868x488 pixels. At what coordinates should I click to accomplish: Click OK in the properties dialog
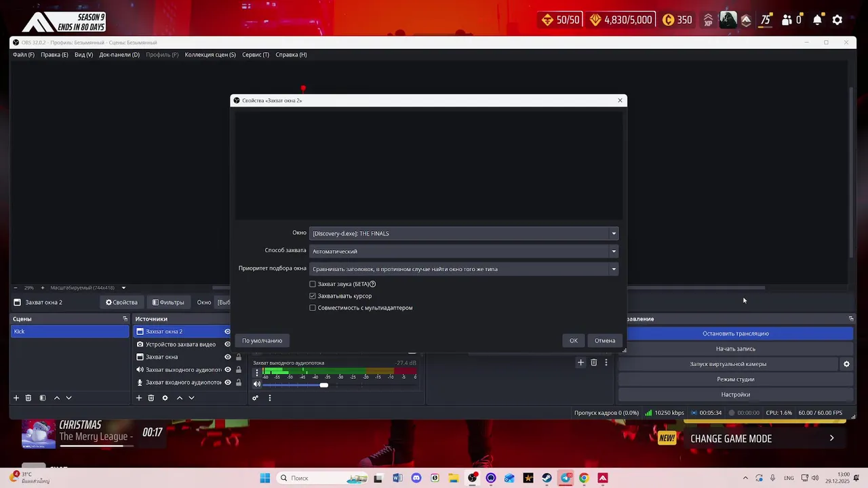pyautogui.click(x=574, y=340)
